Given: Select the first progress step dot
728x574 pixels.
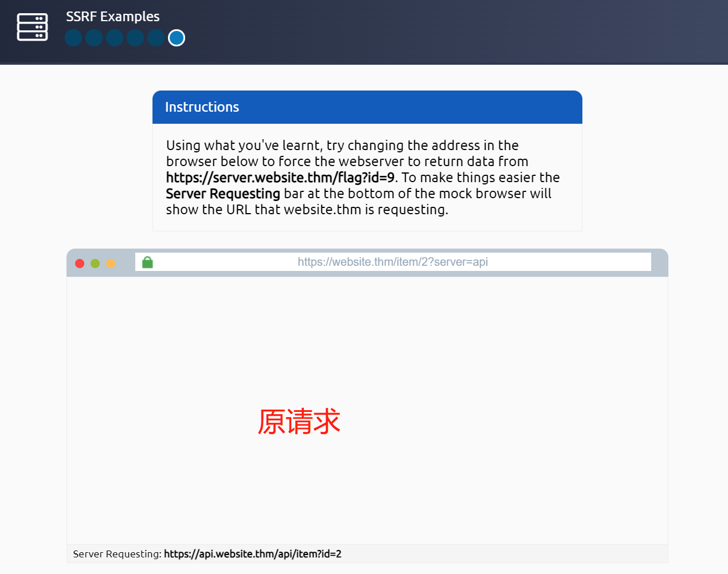Looking at the screenshot, I should pyautogui.click(x=73, y=38).
